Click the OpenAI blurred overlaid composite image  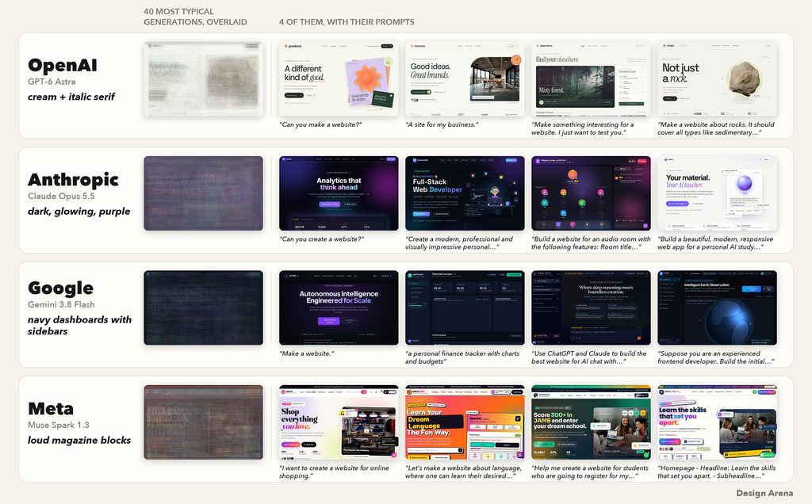(x=204, y=79)
